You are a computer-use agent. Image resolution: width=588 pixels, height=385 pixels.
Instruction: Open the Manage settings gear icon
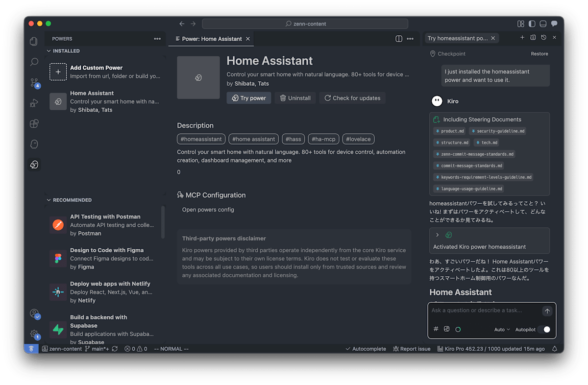coord(34,334)
